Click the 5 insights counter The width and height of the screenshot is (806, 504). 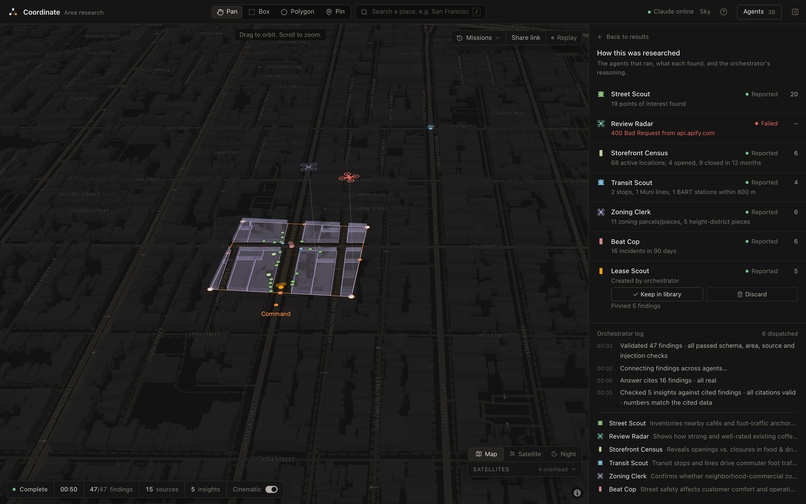tap(205, 490)
